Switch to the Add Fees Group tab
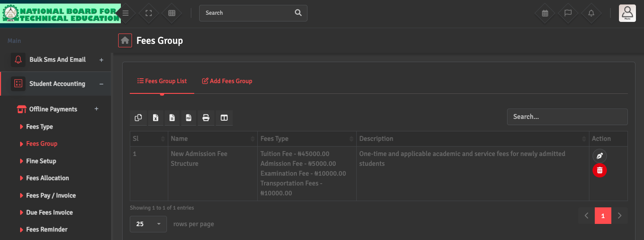The height and width of the screenshot is (240, 644). (227, 81)
